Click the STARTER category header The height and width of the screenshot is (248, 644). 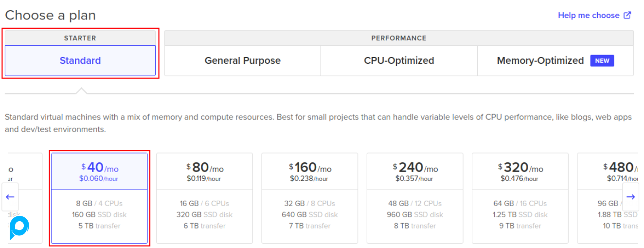pyautogui.click(x=80, y=38)
